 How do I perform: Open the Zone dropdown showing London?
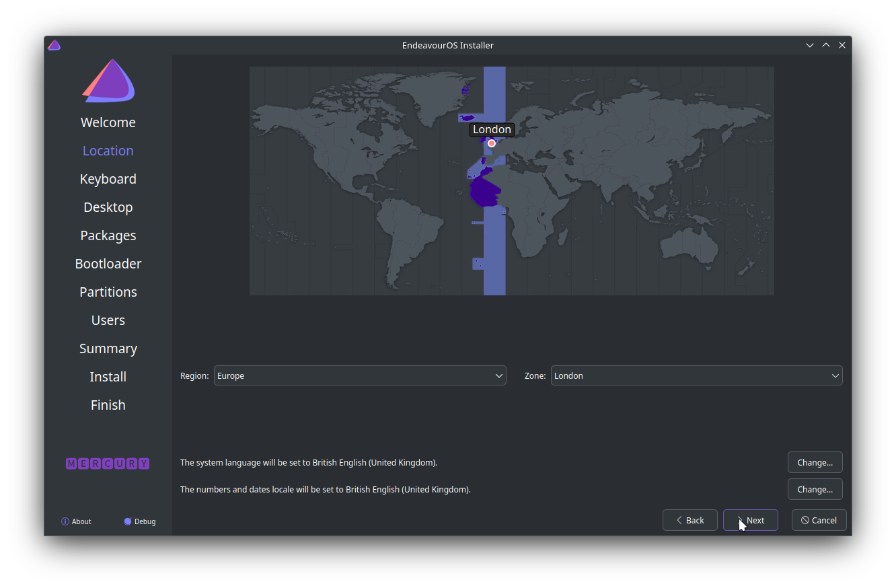click(x=696, y=375)
